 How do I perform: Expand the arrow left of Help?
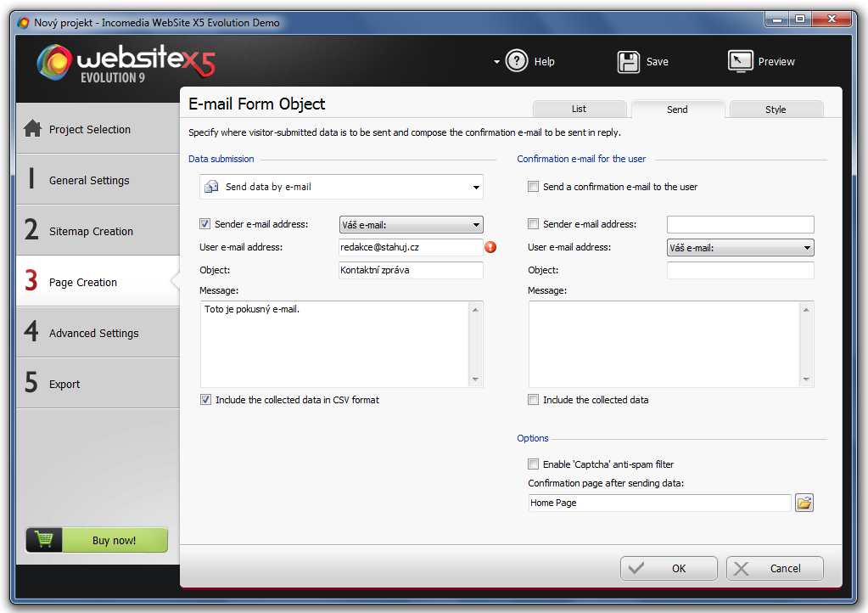click(496, 61)
